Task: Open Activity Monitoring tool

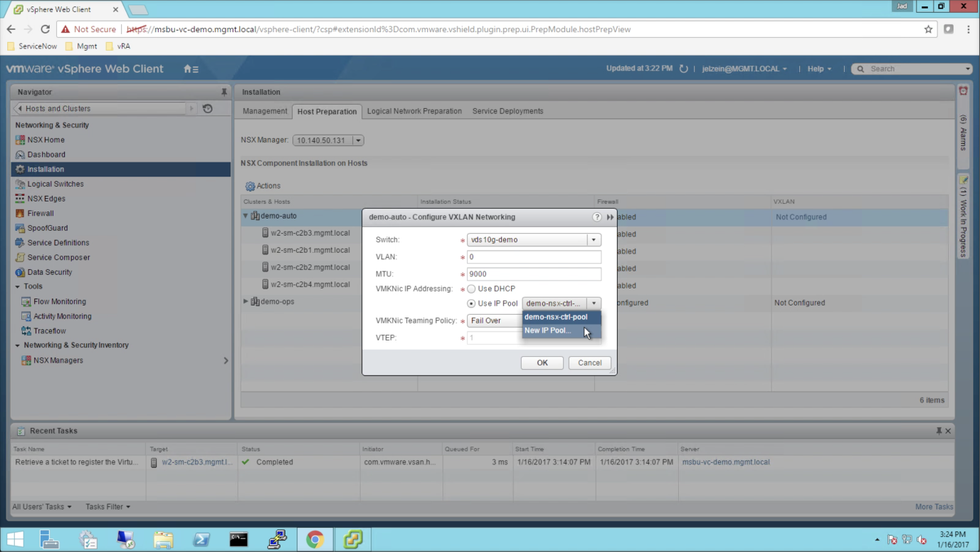Action: click(x=63, y=316)
